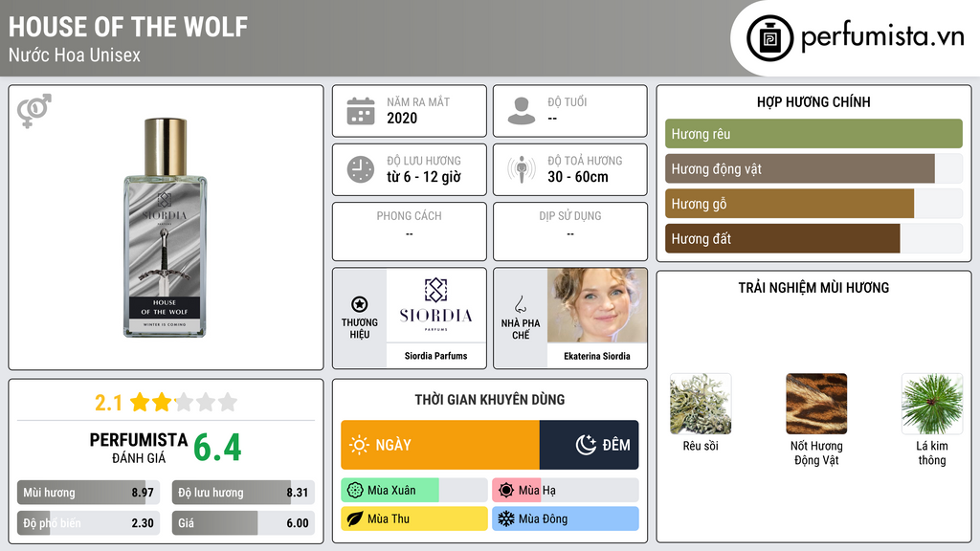
Task: Click the Siordia Parfums brand name link
Action: tap(435, 356)
